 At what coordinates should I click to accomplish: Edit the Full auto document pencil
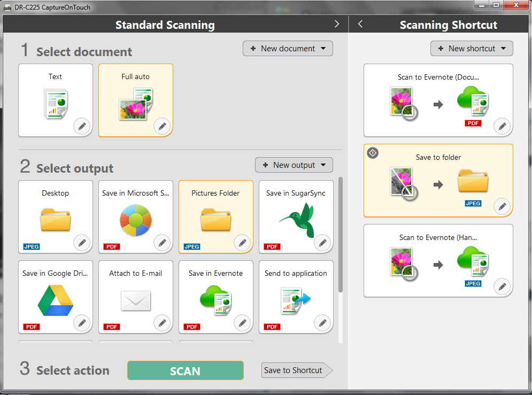[162, 127]
